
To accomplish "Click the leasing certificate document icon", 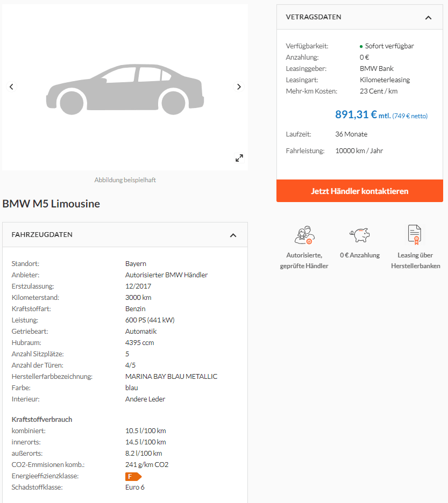I will [x=415, y=234].
